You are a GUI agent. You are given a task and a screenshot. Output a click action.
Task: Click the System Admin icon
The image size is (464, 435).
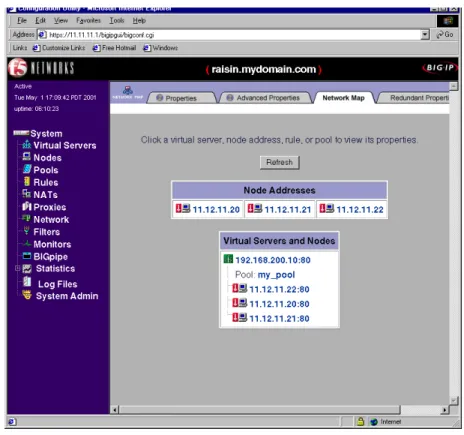(x=27, y=295)
